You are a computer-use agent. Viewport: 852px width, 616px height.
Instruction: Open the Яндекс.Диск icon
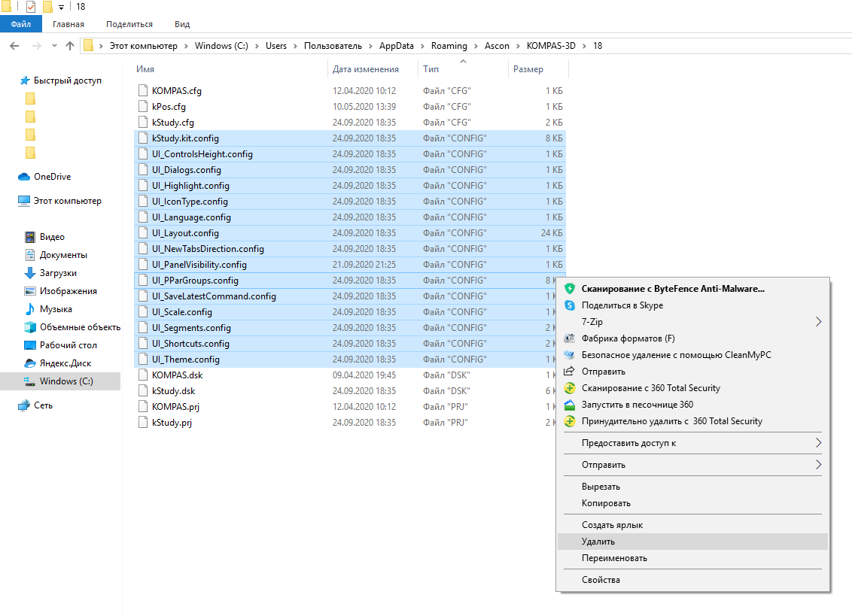tap(30, 363)
